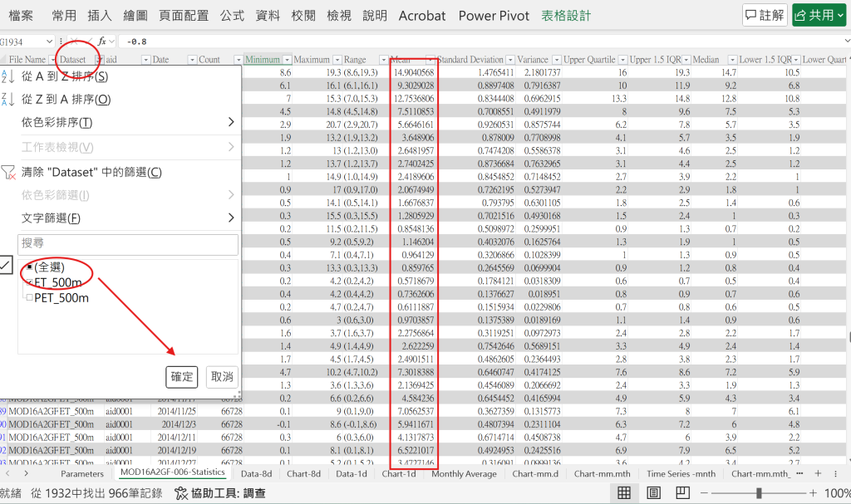Click the clear filter funnel icon

(x=8, y=173)
